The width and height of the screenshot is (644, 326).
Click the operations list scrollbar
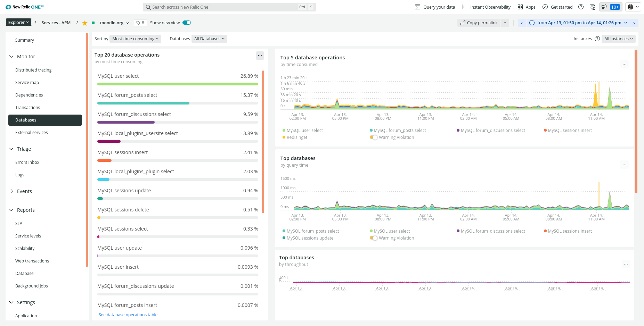[x=263, y=142]
